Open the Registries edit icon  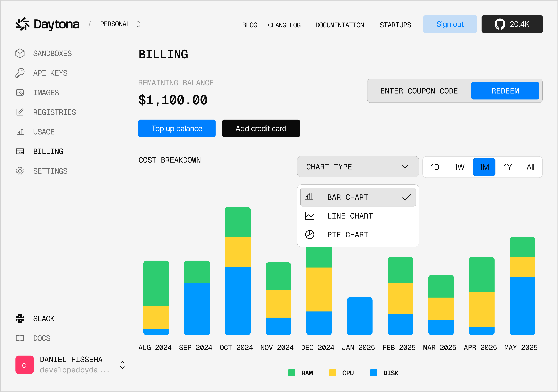pyautogui.click(x=20, y=112)
